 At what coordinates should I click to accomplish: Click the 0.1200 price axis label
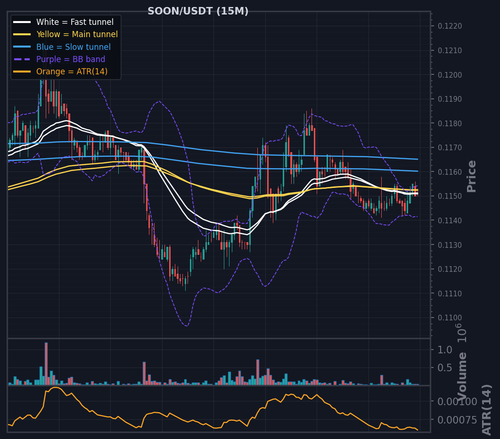pyautogui.click(x=450, y=75)
